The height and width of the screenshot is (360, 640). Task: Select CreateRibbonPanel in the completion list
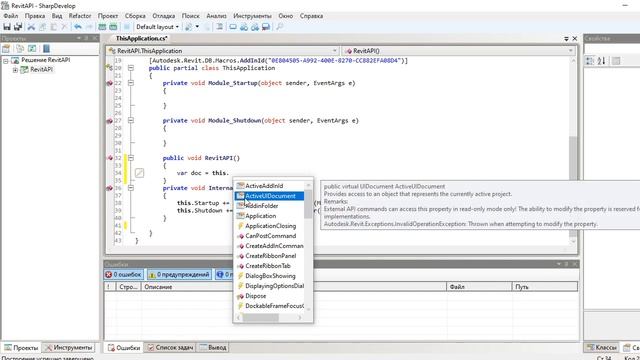[270, 256]
